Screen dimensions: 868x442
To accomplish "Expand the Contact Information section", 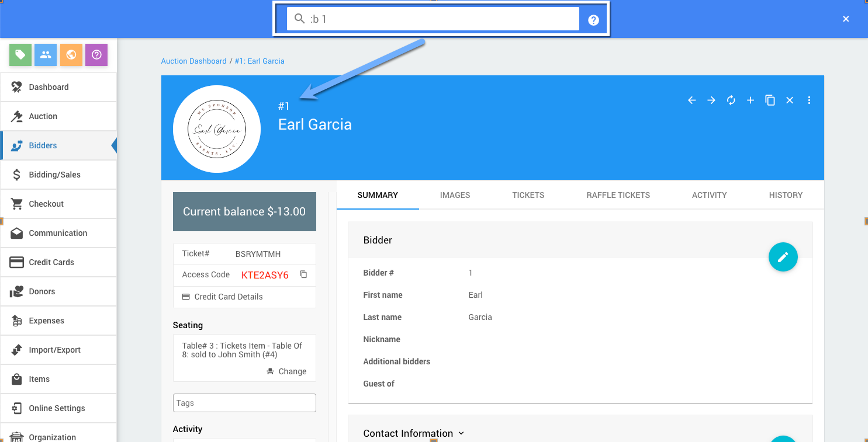I will 414,433.
